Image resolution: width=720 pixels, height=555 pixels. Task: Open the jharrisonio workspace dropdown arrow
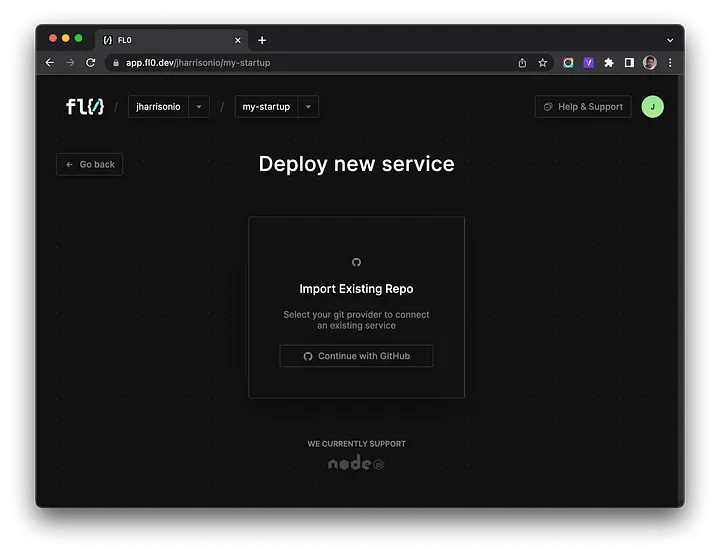pyautogui.click(x=199, y=107)
